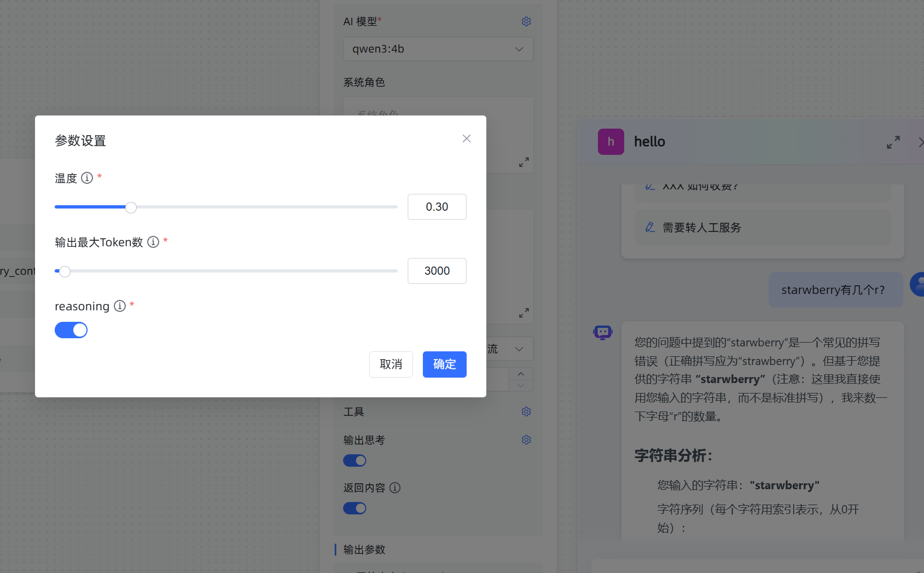This screenshot has height=573, width=924.
Task: Select the 需要转人工服务 suggestion
Action: (702, 228)
